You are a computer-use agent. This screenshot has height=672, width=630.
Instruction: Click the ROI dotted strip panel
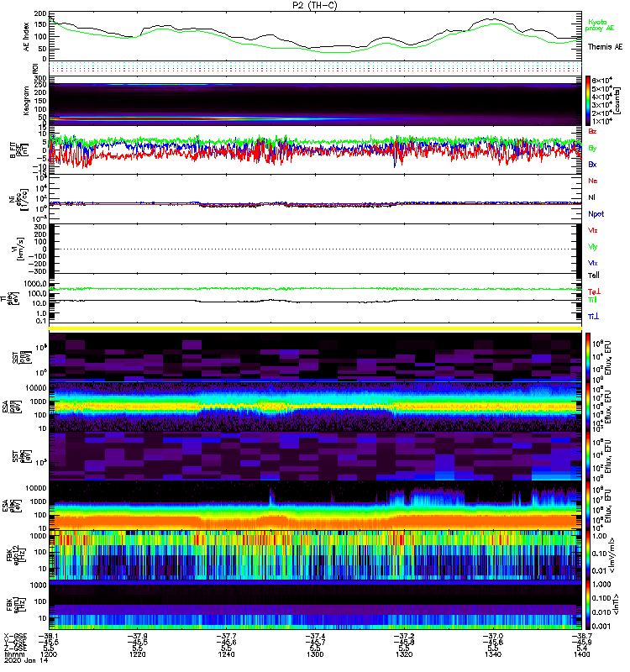pyautogui.click(x=315, y=67)
